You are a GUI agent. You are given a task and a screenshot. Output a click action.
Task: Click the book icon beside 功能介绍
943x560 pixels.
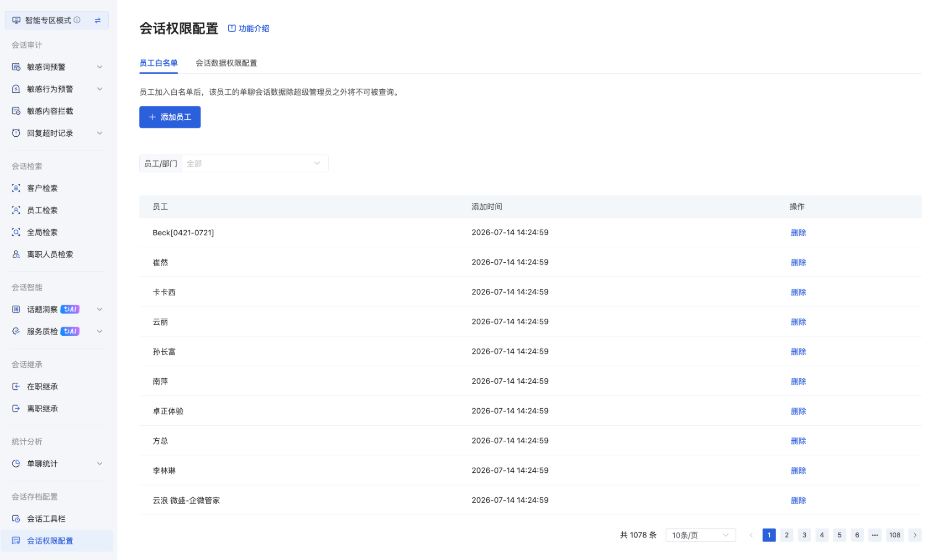(x=232, y=28)
